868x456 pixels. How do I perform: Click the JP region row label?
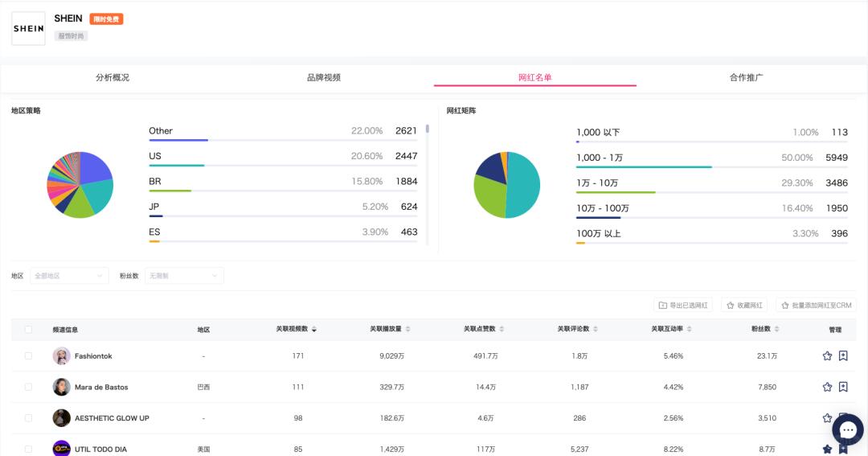(x=154, y=207)
